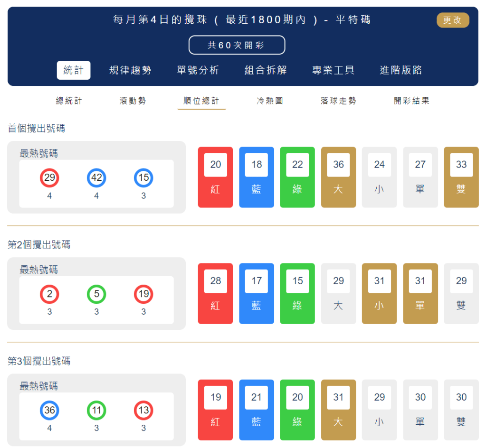Image resolution: width=486 pixels, height=448 pixels.
Task: Click the blue 藍 card in the first section
Action: coord(257,177)
